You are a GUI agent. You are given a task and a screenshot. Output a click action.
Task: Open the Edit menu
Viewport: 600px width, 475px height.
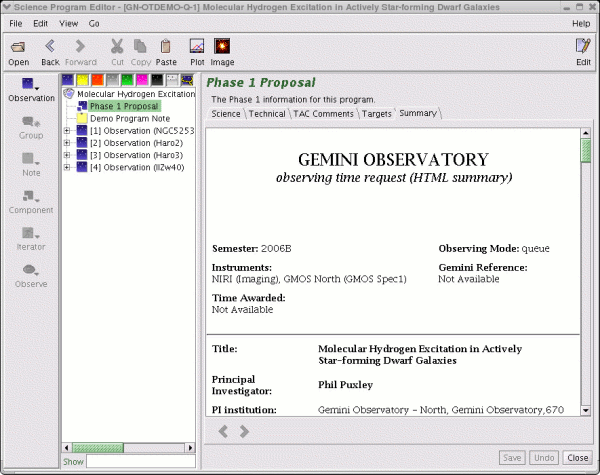click(x=40, y=24)
